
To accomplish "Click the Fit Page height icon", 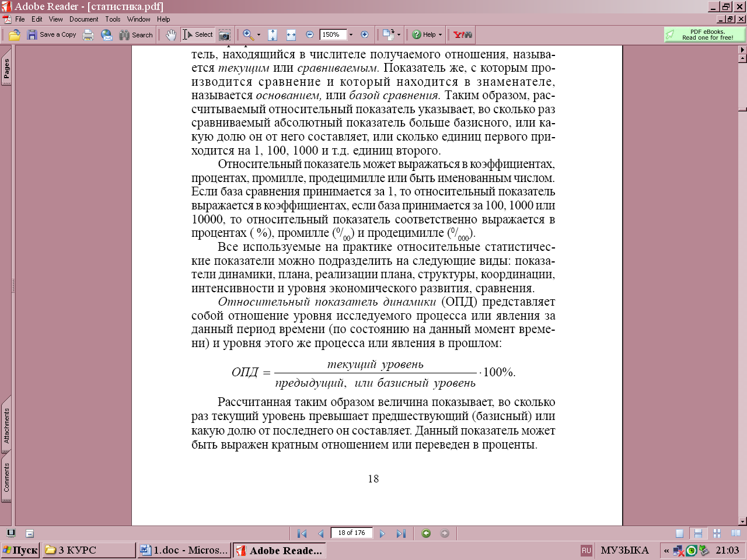I will coord(273,35).
